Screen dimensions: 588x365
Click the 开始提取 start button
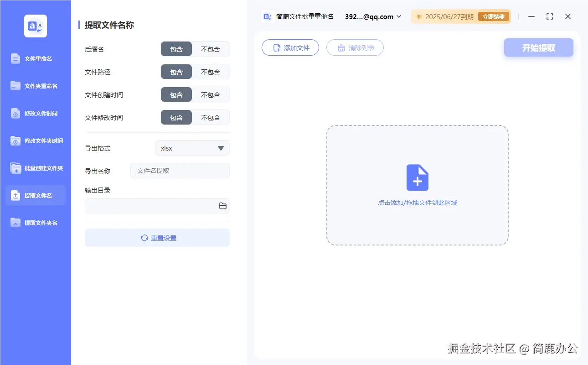point(538,47)
